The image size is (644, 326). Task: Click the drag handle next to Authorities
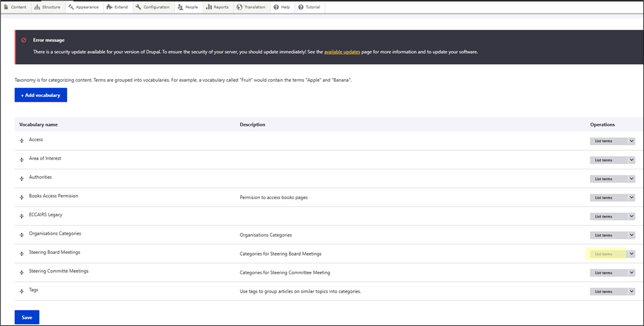[x=21, y=179]
